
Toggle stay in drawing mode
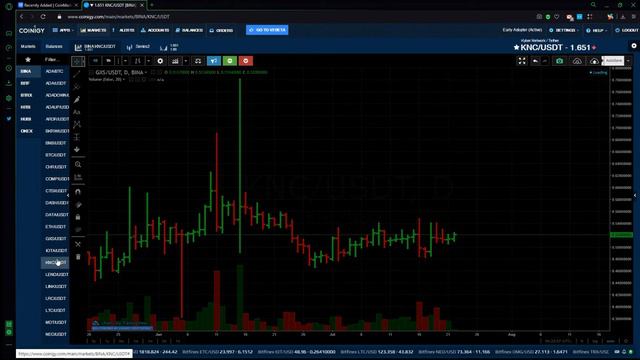pos(78,204)
